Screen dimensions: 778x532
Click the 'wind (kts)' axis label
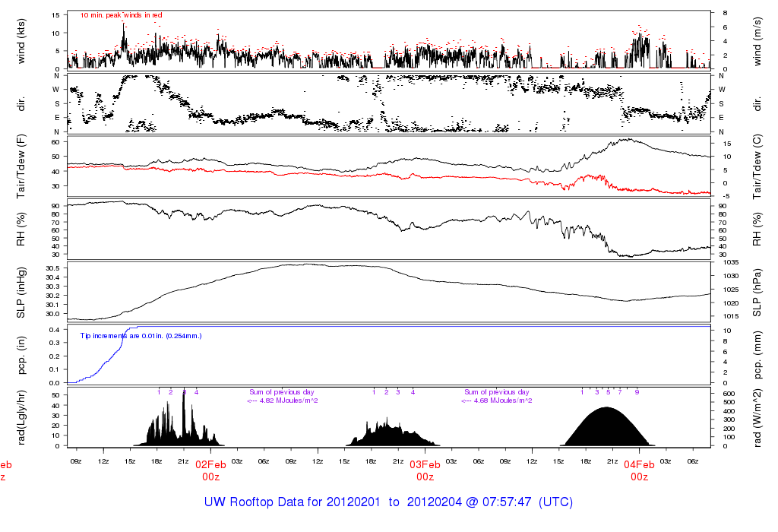[21, 41]
